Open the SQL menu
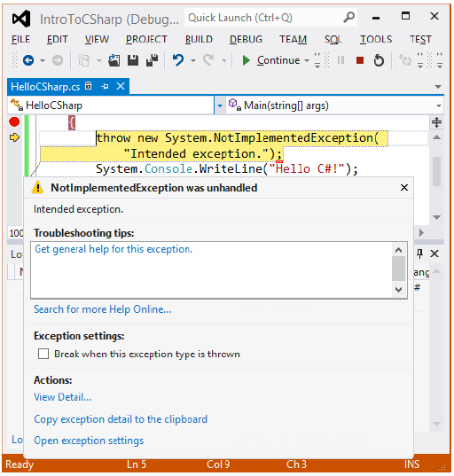 click(333, 40)
